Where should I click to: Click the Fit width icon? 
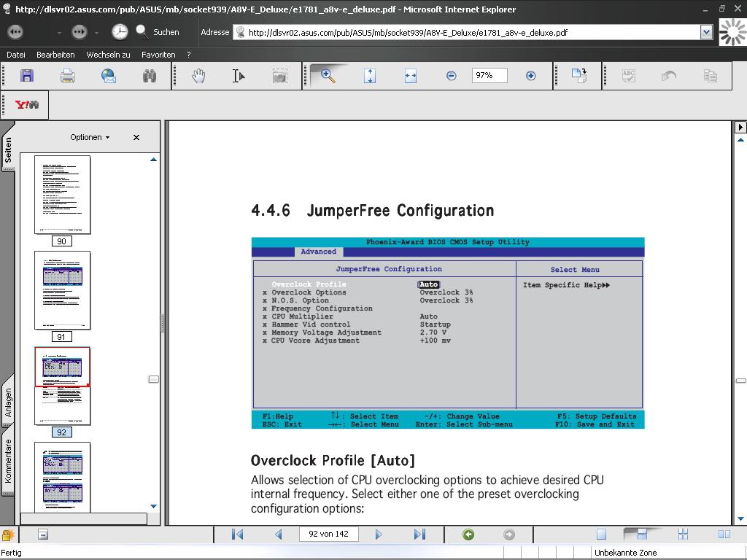pyautogui.click(x=411, y=76)
